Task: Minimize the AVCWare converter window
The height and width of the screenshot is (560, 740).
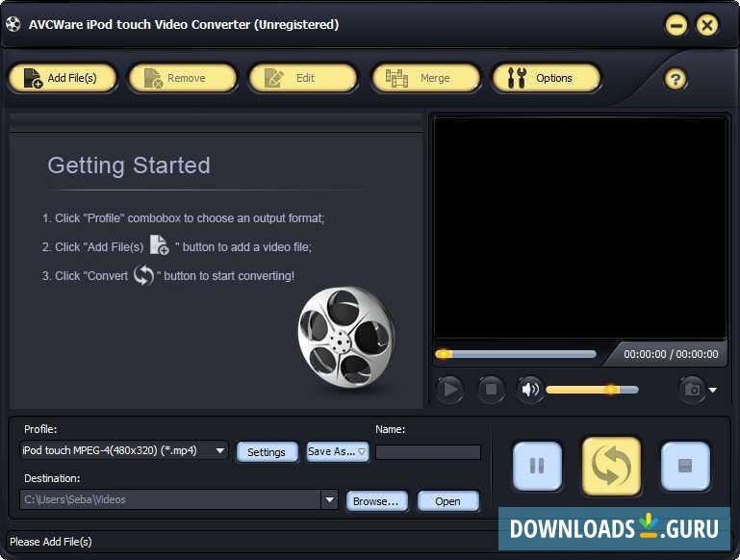Action: point(676,25)
